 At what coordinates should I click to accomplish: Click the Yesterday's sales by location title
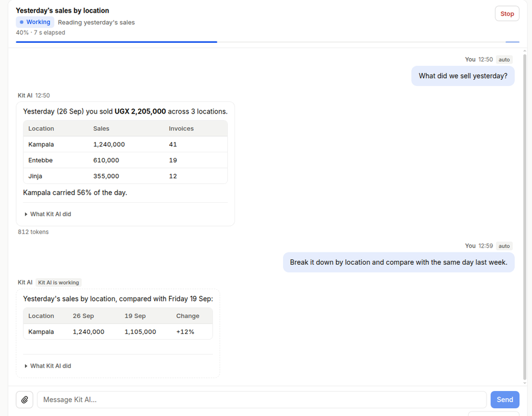[x=63, y=11]
